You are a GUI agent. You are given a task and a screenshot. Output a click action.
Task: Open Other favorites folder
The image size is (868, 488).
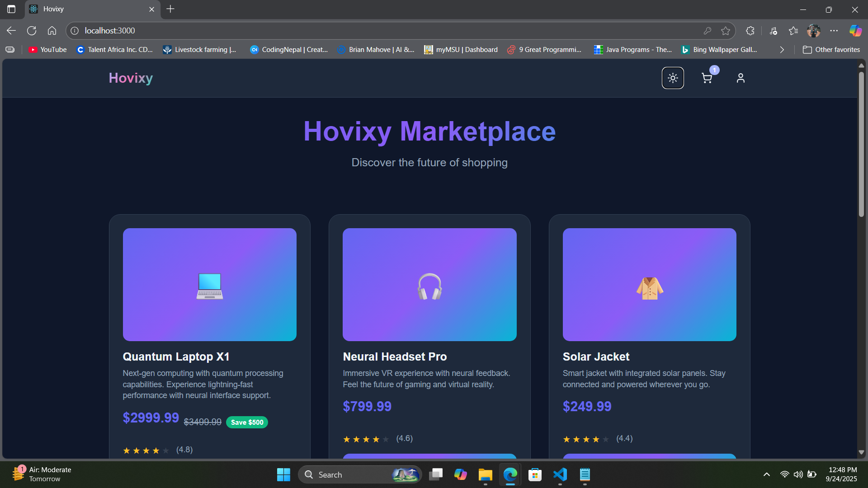tap(831, 50)
